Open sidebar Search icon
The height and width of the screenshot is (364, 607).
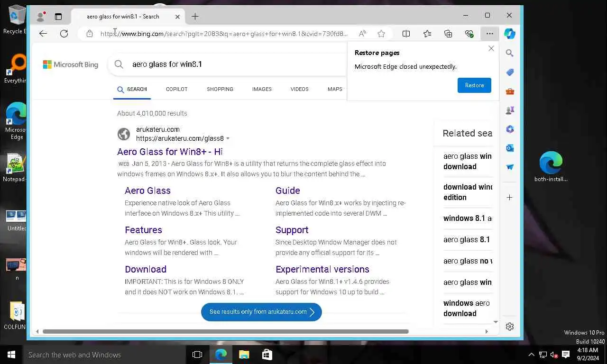[510, 53]
